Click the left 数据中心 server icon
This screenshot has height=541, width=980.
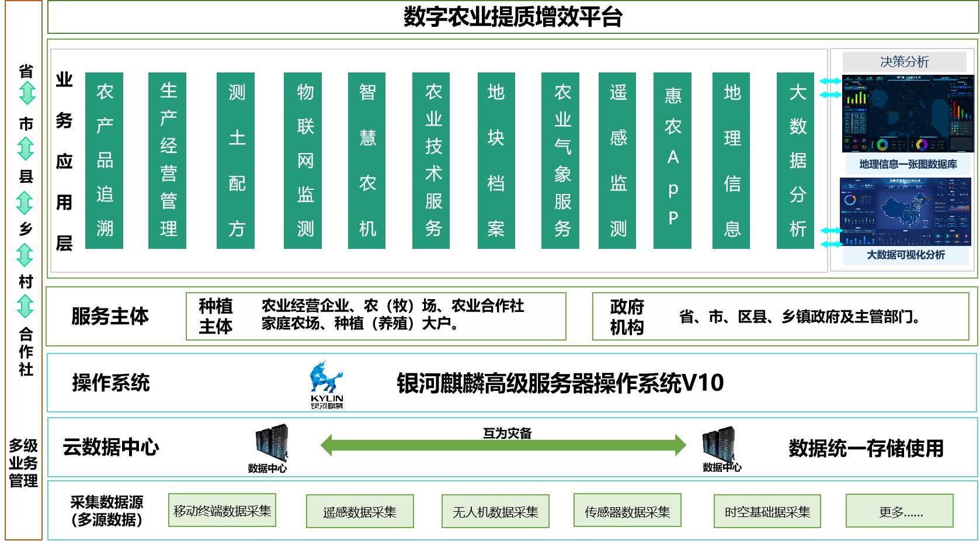point(272,443)
